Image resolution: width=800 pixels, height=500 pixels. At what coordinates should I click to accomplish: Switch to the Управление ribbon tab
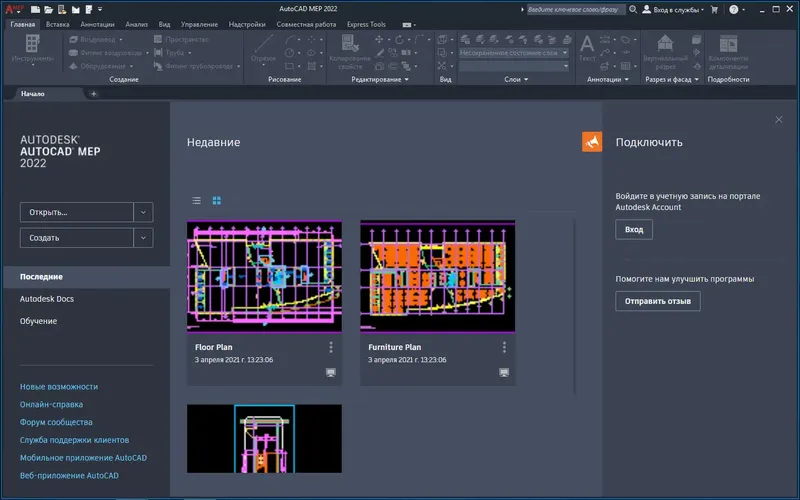pos(199,24)
